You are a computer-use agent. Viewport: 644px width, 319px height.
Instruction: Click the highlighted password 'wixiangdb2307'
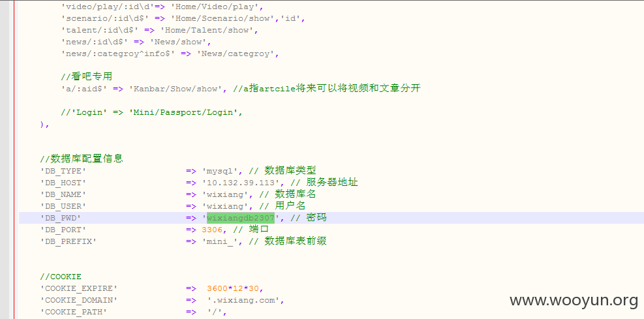click(x=241, y=218)
